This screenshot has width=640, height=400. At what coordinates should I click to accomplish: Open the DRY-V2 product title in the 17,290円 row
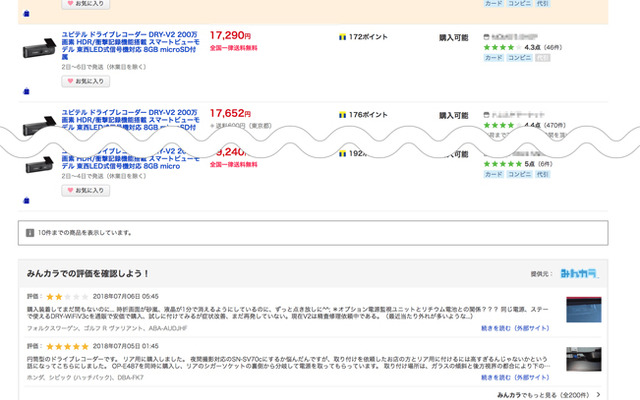(131, 46)
